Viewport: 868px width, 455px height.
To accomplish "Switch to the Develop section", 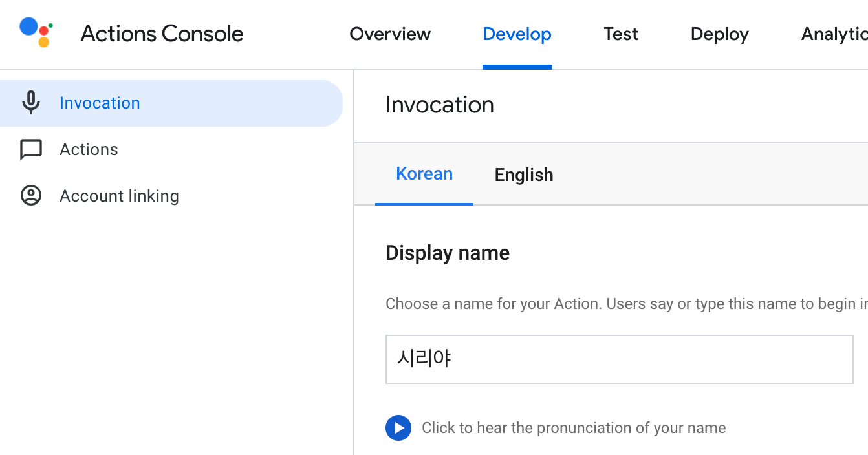I will pos(517,34).
